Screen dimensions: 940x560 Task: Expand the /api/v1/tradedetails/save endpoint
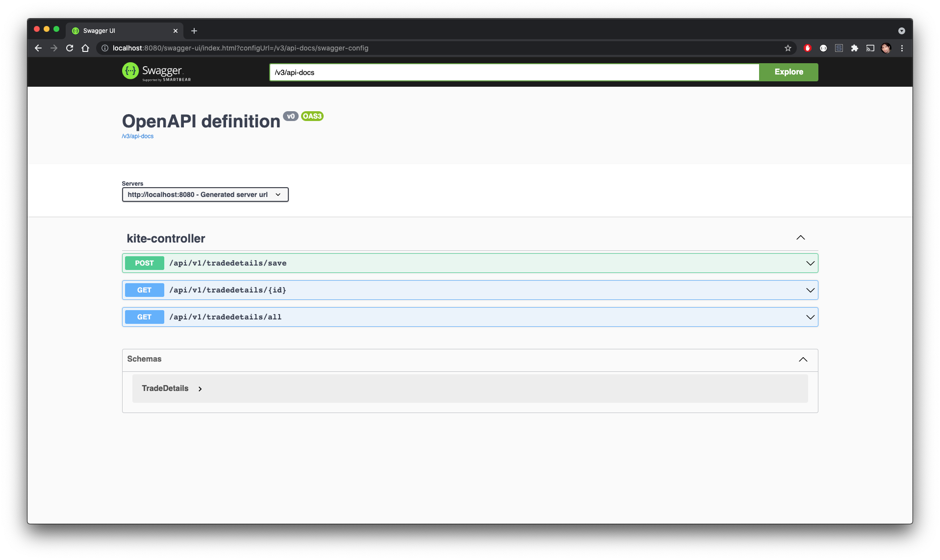(811, 263)
